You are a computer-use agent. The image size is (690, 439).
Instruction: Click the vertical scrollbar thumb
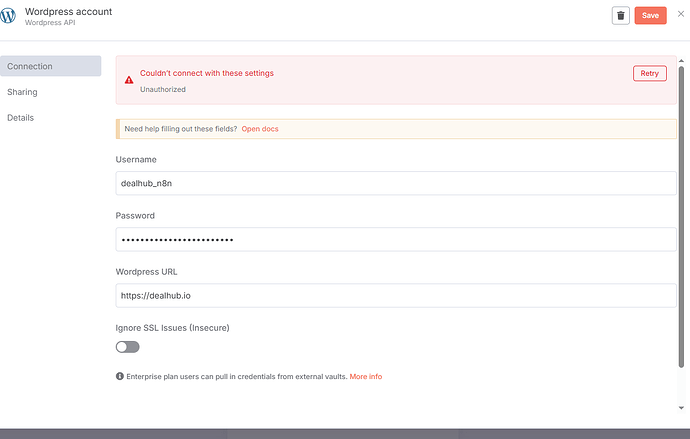681,217
